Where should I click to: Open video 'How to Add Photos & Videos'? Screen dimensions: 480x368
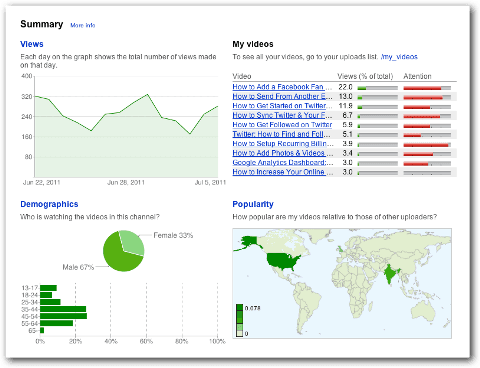(278, 153)
